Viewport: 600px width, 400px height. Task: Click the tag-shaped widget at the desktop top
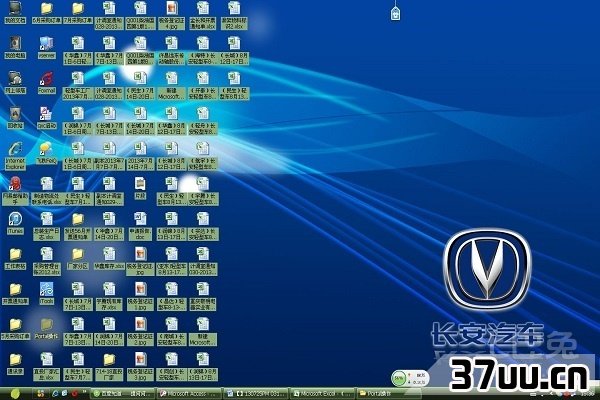point(395,13)
